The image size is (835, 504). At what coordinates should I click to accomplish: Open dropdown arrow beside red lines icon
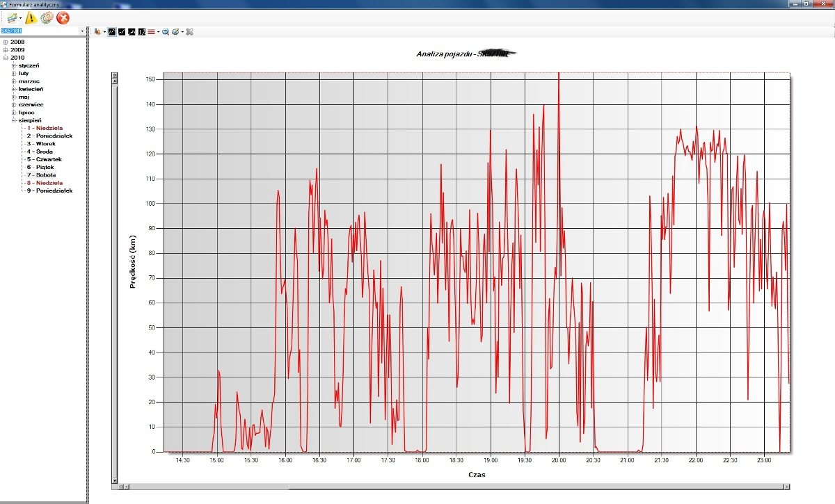(x=158, y=31)
